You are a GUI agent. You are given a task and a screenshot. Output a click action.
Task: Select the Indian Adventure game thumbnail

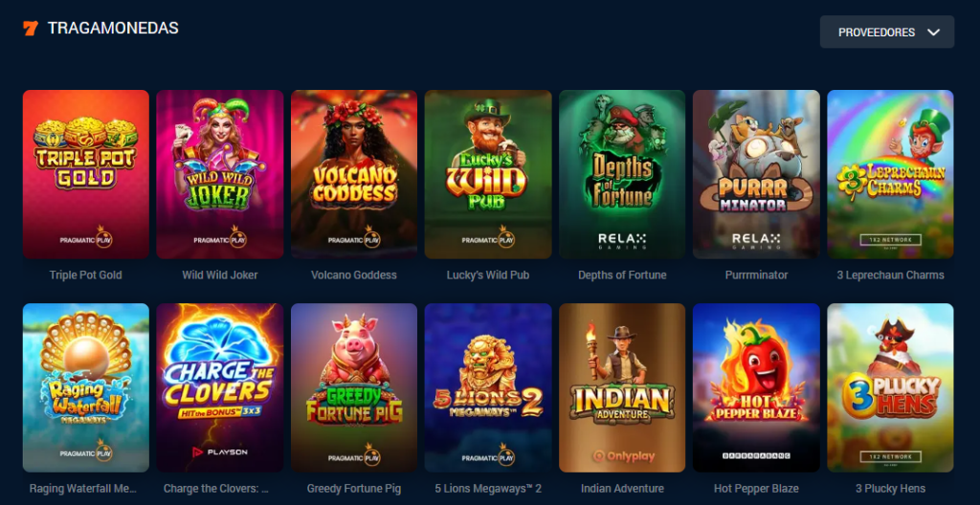tap(622, 387)
